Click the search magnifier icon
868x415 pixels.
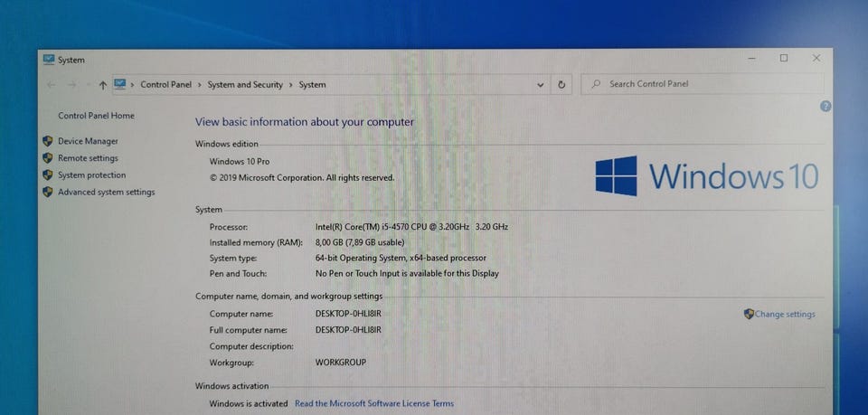click(x=596, y=84)
